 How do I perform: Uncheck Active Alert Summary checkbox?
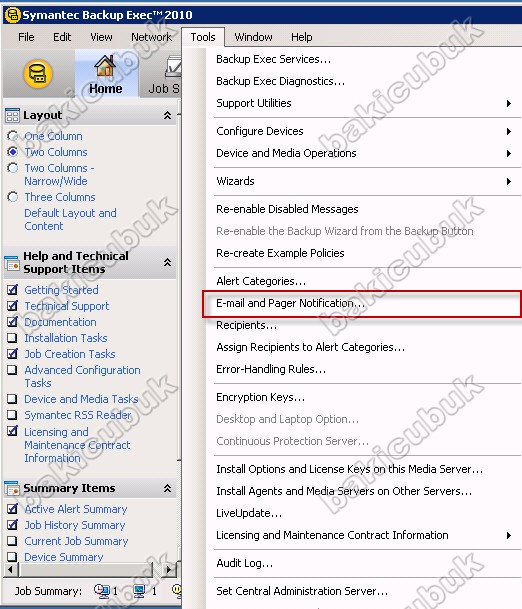12,508
